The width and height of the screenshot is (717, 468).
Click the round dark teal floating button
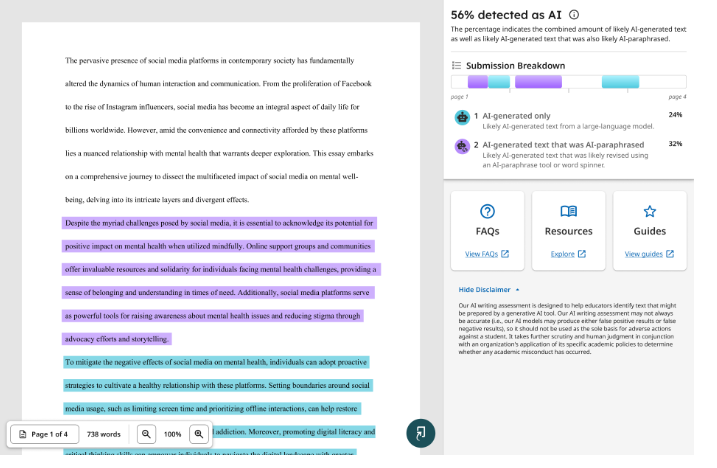(421, 433)
